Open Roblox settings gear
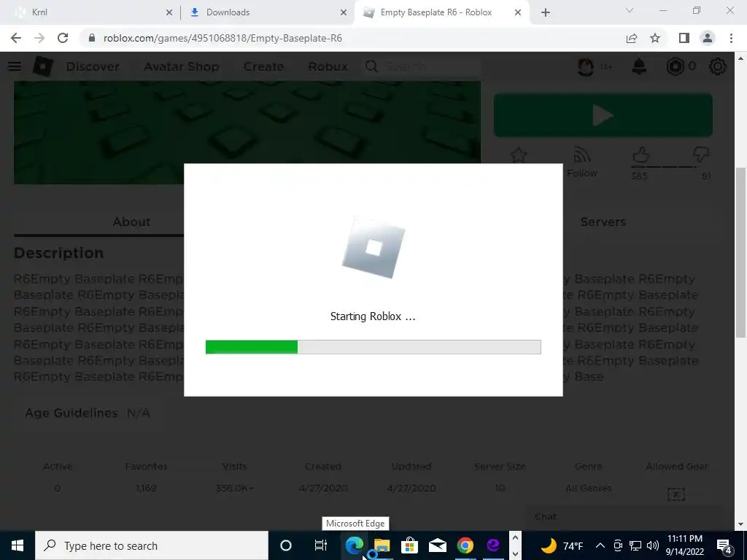Viewport: 747px width, 560px height. tap(718, 66)
